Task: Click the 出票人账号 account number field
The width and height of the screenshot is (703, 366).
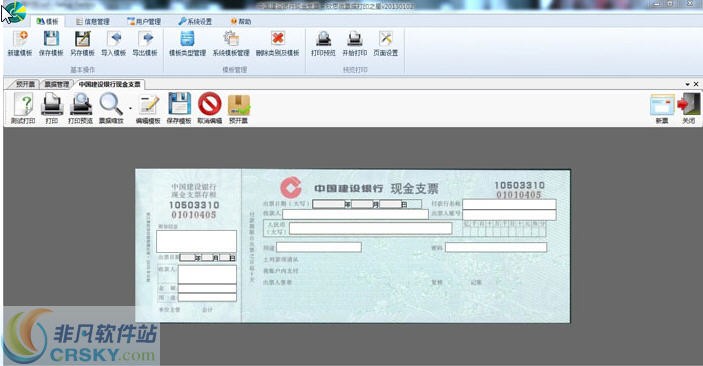Action: pyautogui.click(x=509, y=215)
